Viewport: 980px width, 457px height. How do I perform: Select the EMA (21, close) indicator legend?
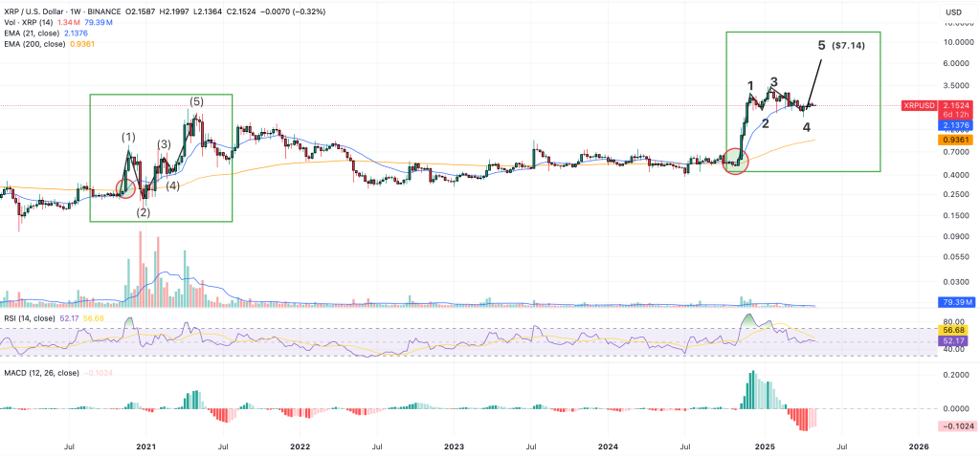(32, 33)
